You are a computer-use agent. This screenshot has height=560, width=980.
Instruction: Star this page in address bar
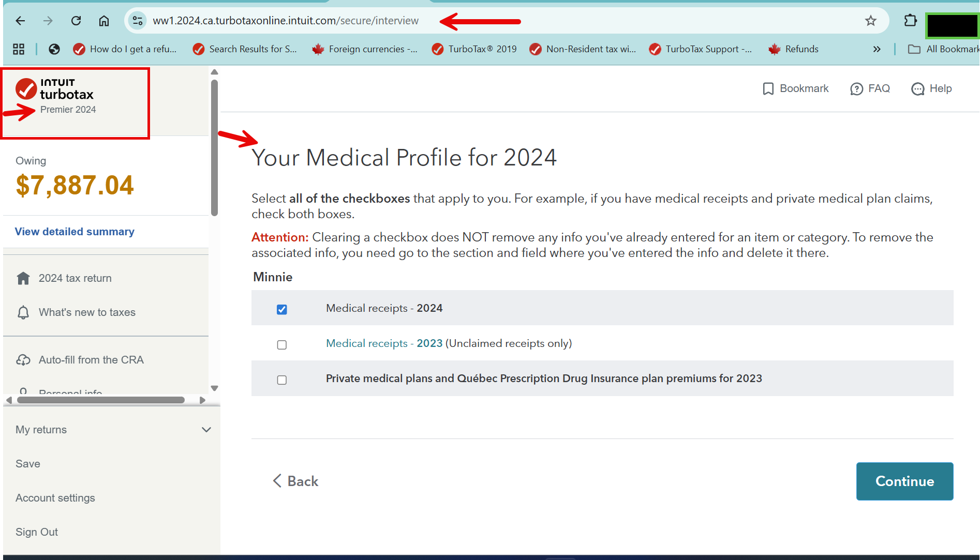[871, 21]
